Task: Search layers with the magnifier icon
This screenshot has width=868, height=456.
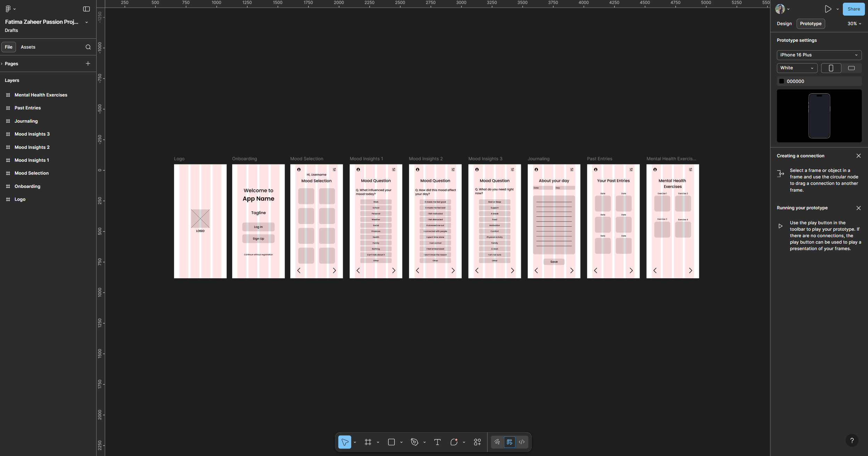Action: (88, 47)
